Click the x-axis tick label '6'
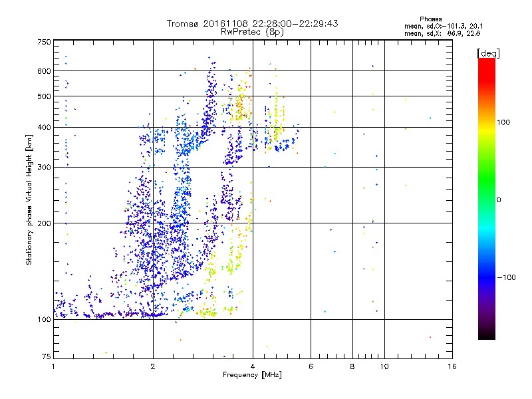 coord(311,366)
